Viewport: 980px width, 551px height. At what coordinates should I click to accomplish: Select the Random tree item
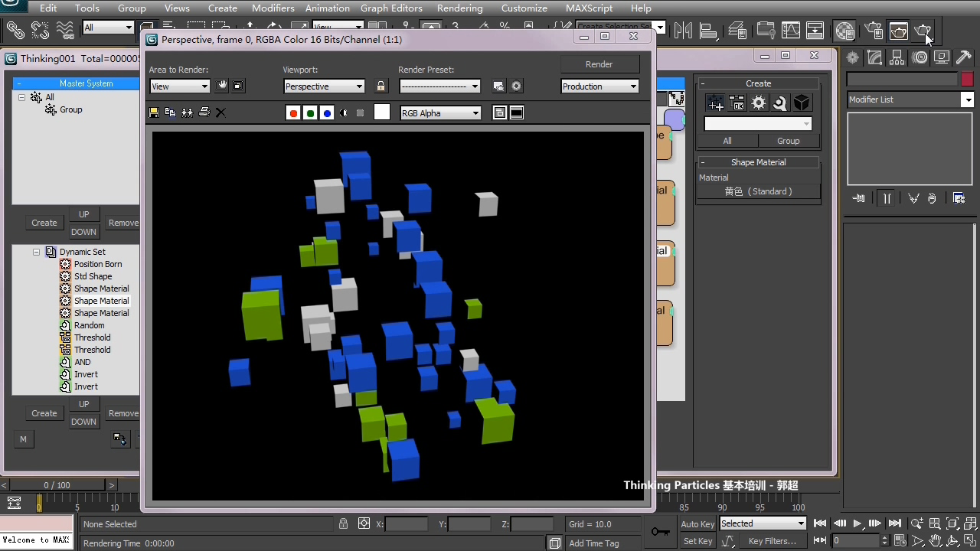(x=89, y=325)
